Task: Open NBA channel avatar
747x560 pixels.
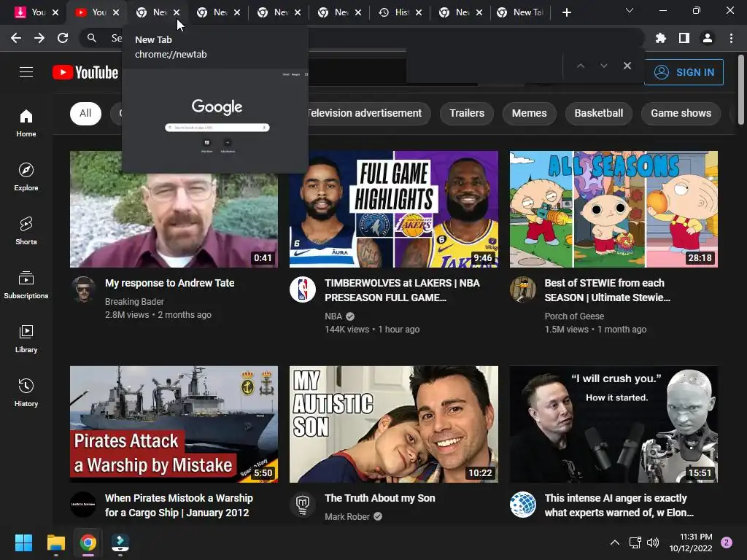Action: (303, 289)
